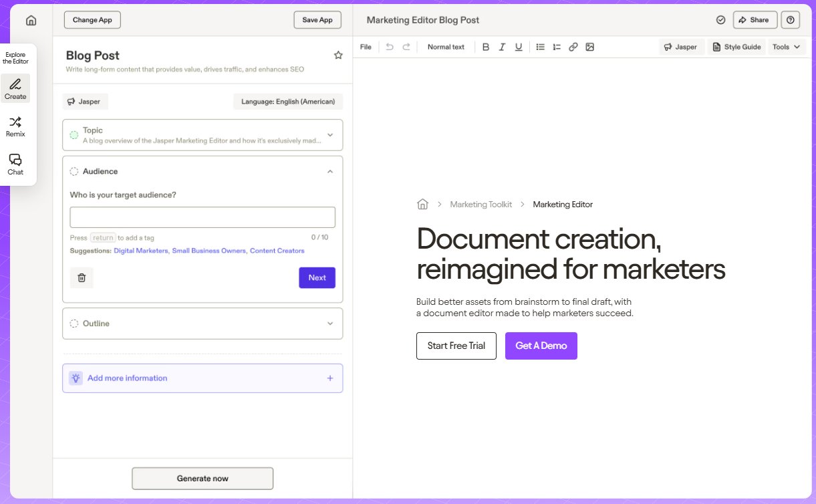The width and height of the screenshot is (816, 504).
Task: Click the Generate now button
Action: 202,479
